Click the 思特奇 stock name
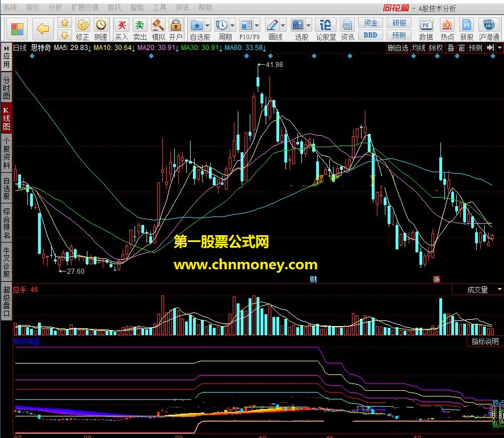 pyautogui.click(x=41, y=48)
